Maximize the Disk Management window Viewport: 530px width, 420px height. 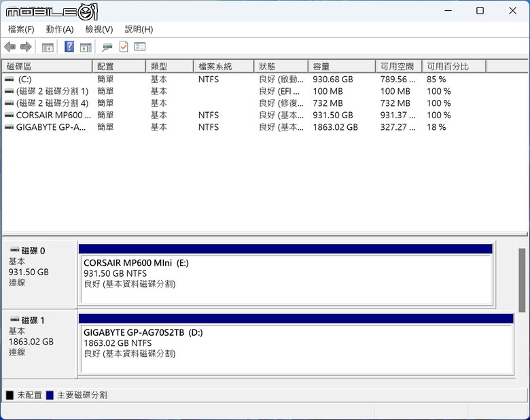point(480,11)
